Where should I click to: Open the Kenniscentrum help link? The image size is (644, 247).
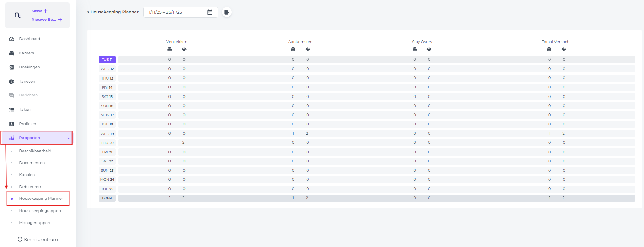click(38, 239)
